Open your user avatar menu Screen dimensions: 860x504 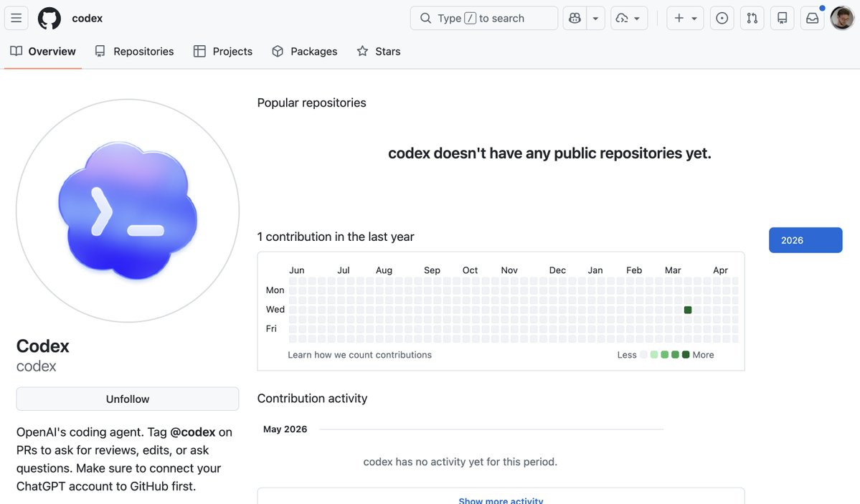pos(842,18)
